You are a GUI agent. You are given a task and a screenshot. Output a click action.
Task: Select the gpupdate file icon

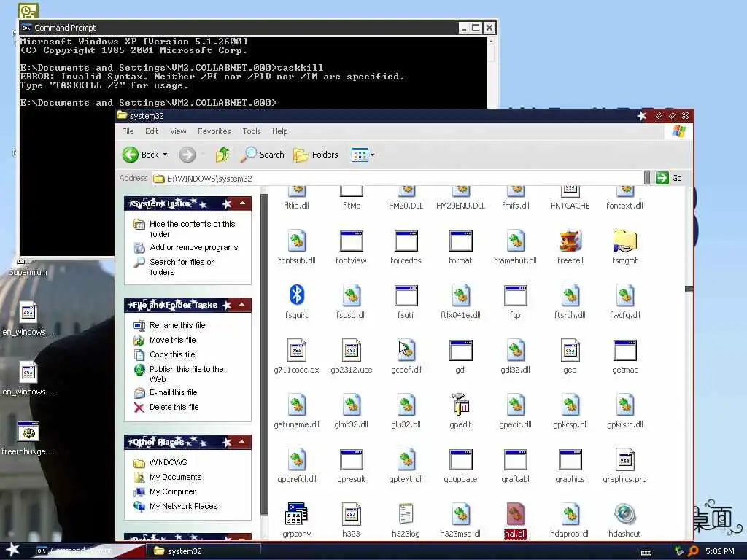(x=460, y=461)
